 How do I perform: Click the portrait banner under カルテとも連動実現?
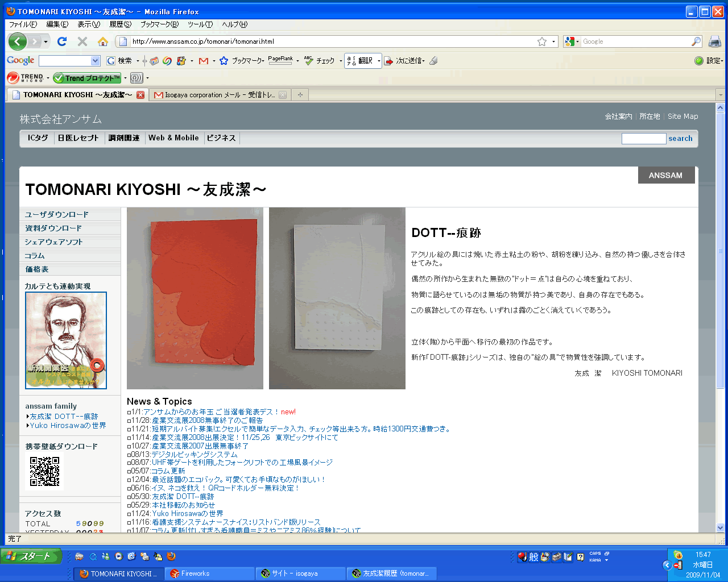click(x=66, y=340)
